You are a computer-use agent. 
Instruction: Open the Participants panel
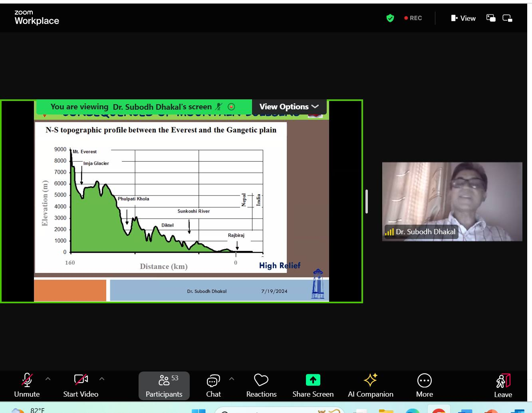pyautogui.click(x=164, y=385)
